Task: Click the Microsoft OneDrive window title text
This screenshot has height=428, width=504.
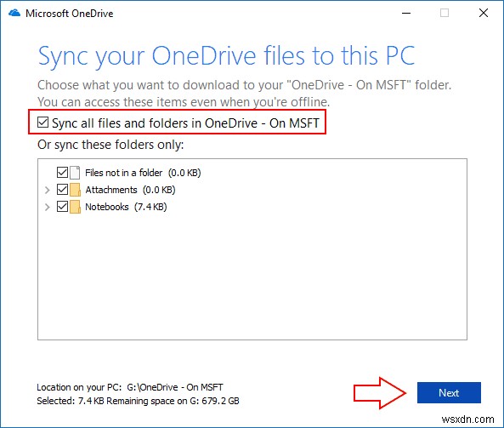Action: tap(70, 14)
